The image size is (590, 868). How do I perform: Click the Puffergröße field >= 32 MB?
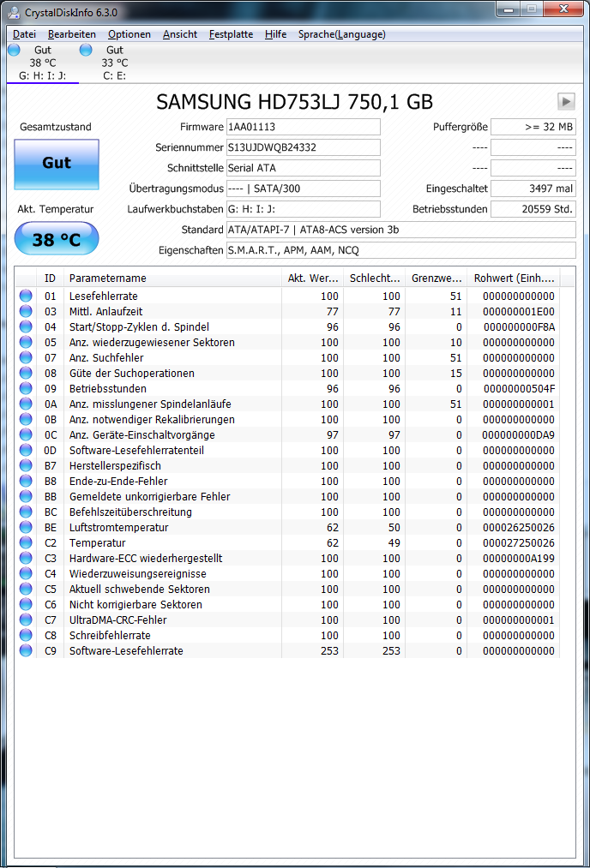533,127
